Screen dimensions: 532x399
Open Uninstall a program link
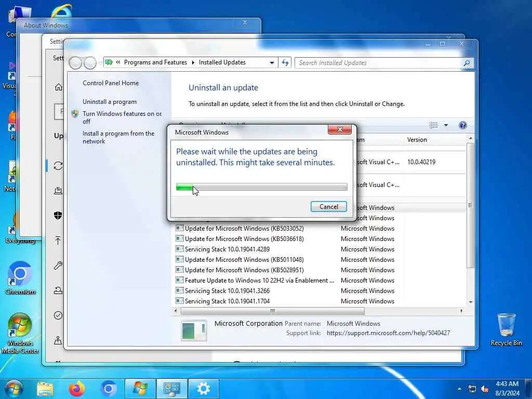click(x=110, y=102)
